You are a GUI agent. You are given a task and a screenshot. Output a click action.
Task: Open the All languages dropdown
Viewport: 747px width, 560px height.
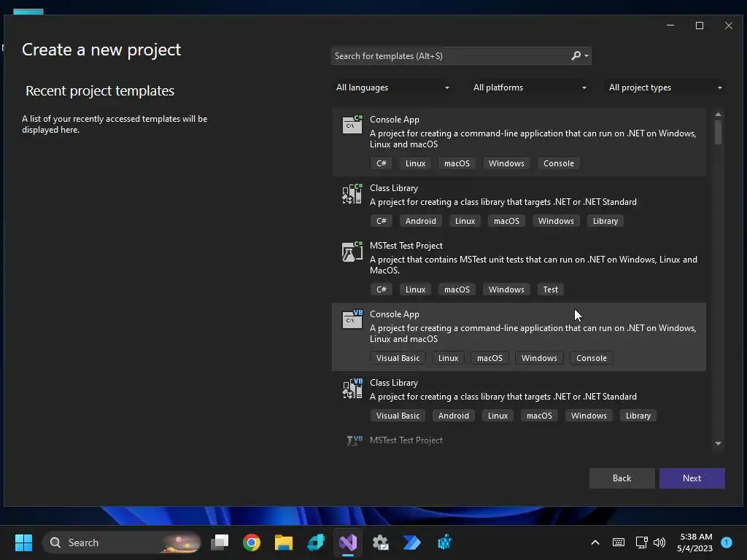[392, 87]
